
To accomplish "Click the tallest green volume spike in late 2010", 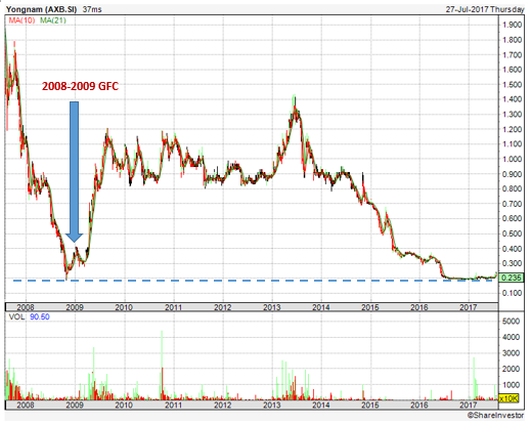I will pos(162,349).
